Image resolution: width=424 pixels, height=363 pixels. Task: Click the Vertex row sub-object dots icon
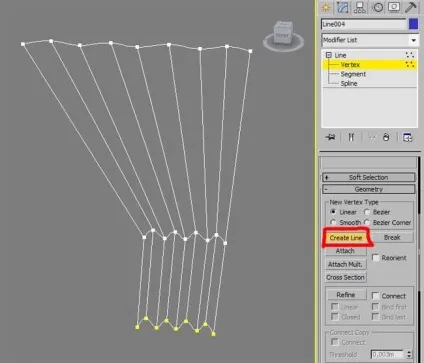[x=410, y=64]
